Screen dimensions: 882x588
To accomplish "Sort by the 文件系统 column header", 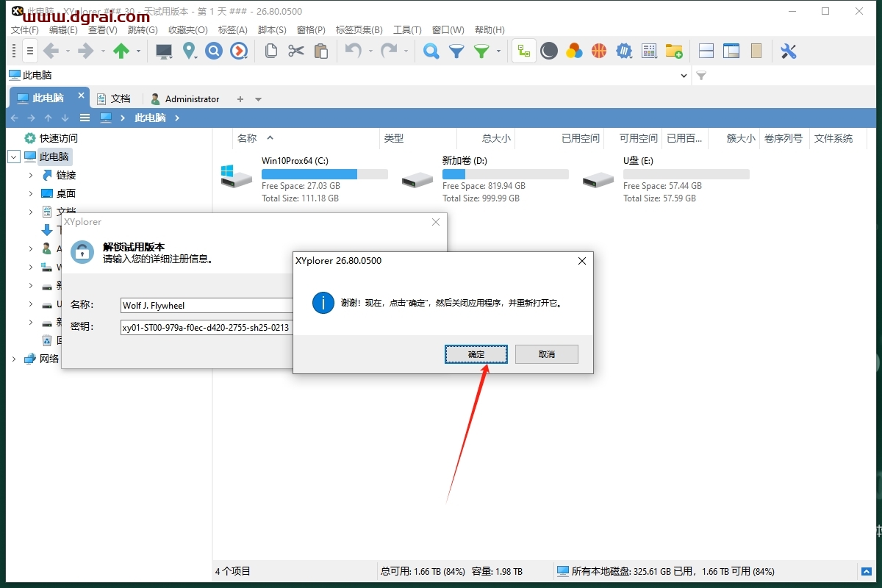I will coord(833,138).
